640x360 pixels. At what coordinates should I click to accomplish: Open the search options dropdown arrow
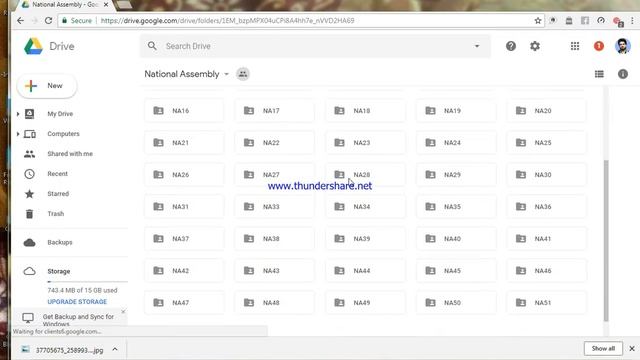point(477,46)
